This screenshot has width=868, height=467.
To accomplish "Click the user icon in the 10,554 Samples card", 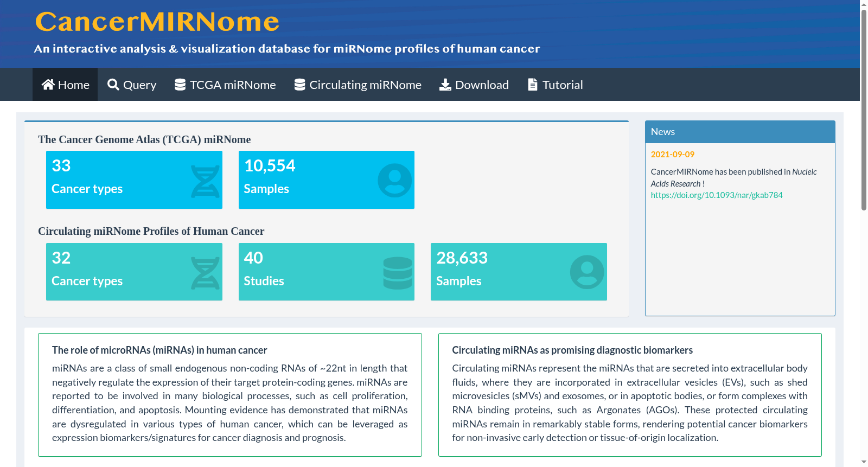I will (395, 180).
